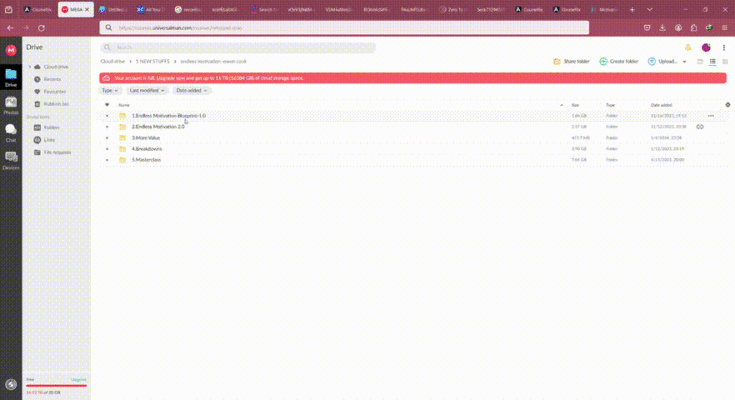The image size is (735, 400).
Task: Open column settings gear icon
Action: tap(727, 104)
